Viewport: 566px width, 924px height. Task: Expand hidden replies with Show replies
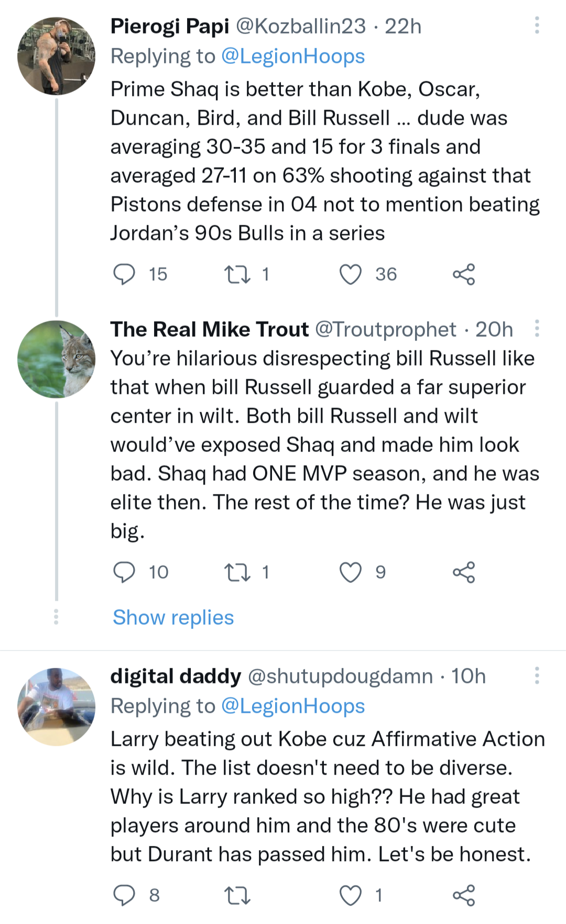(173, 618)
